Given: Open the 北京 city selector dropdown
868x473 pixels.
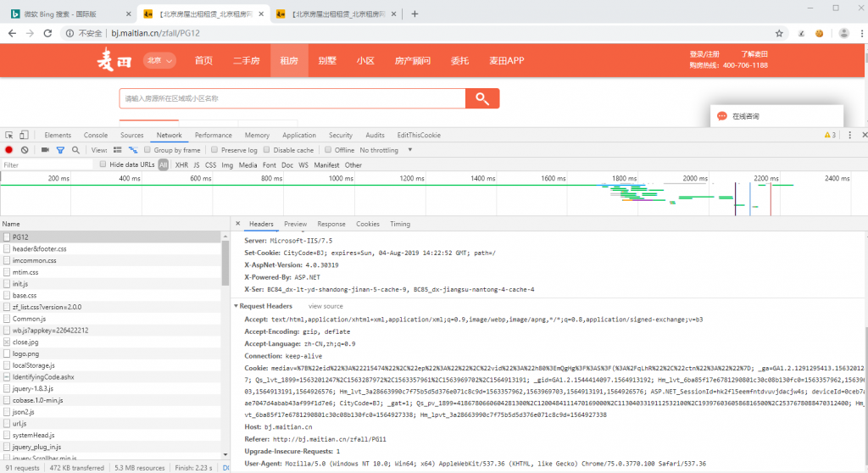Looking at the screenshot, I should point(159,60).
